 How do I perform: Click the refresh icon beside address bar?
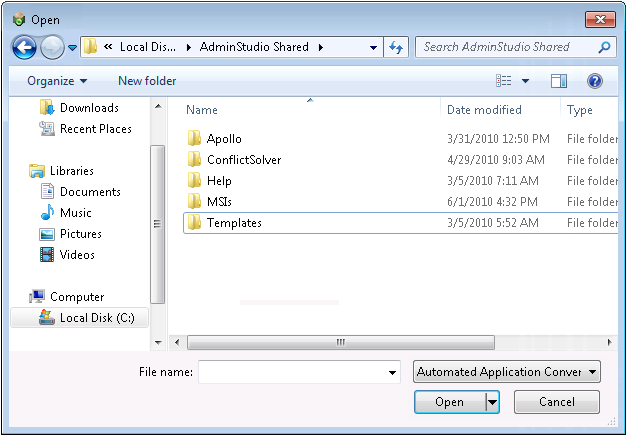pos(396,47)
